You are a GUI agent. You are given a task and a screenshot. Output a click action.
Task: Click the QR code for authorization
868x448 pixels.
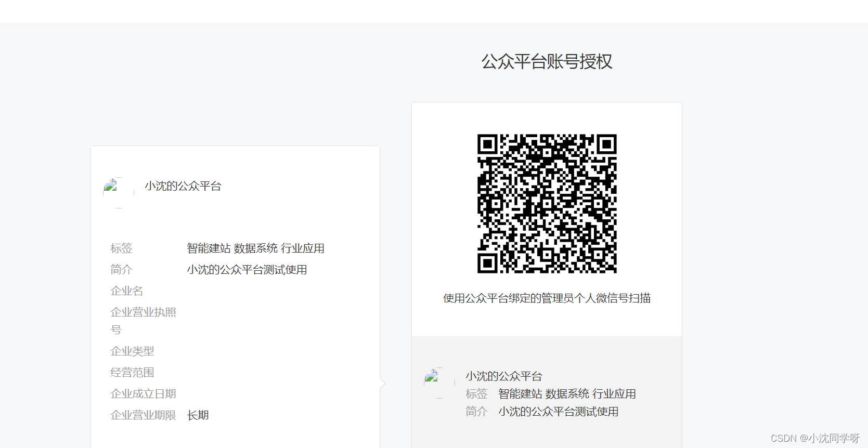(x=547, y=204)
